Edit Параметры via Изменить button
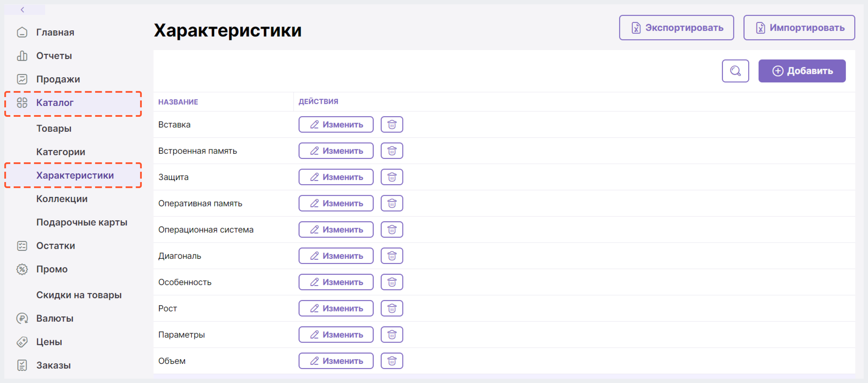868x383 pixels. [336, 335]
